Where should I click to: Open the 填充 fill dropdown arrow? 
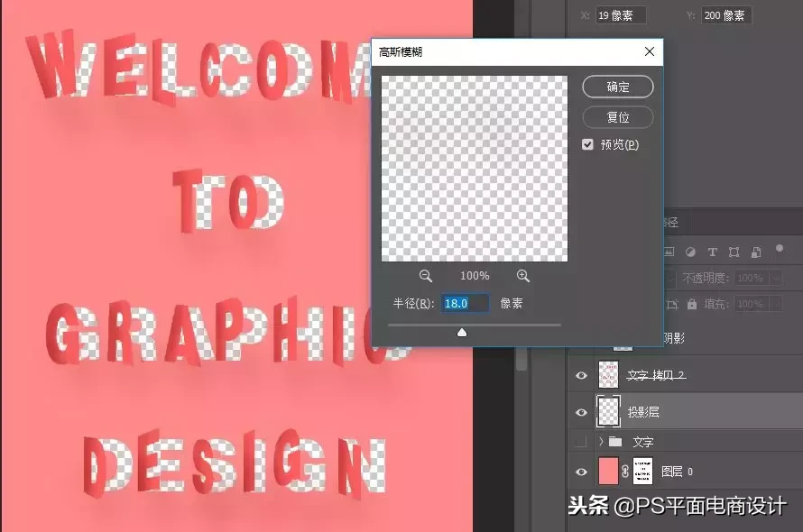point(776,304)
